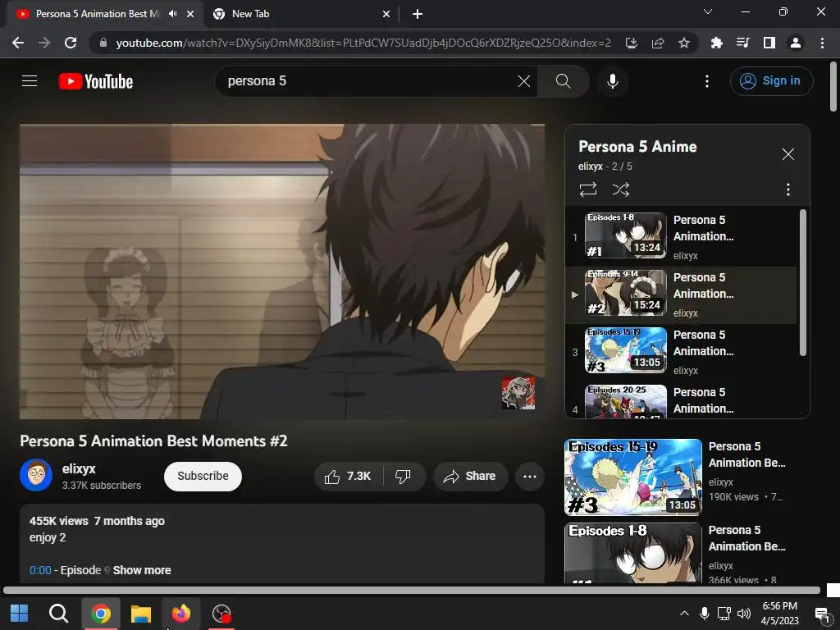Image resolution: width=840 pixels, height=630 pixels.
Task: Bookmark this page with the star
Action: click(x=684, y=43)
